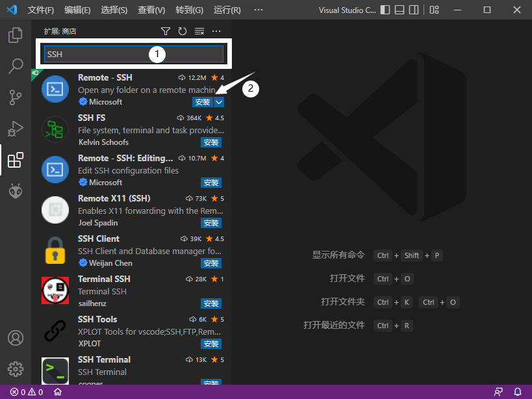
Task: Install Remote - SSH: Editing extension
Action: 211,183
